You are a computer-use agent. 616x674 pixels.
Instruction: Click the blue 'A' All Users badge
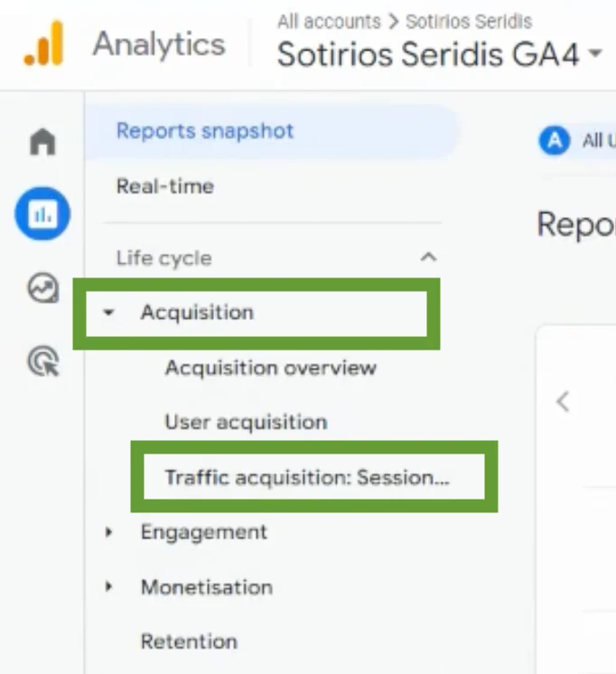555,141
